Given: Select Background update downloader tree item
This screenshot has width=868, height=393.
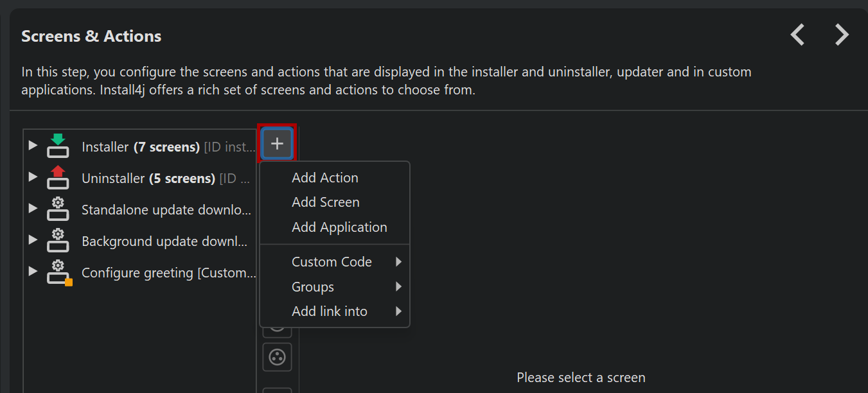Looking at the screenshot, I should point(164,241).
